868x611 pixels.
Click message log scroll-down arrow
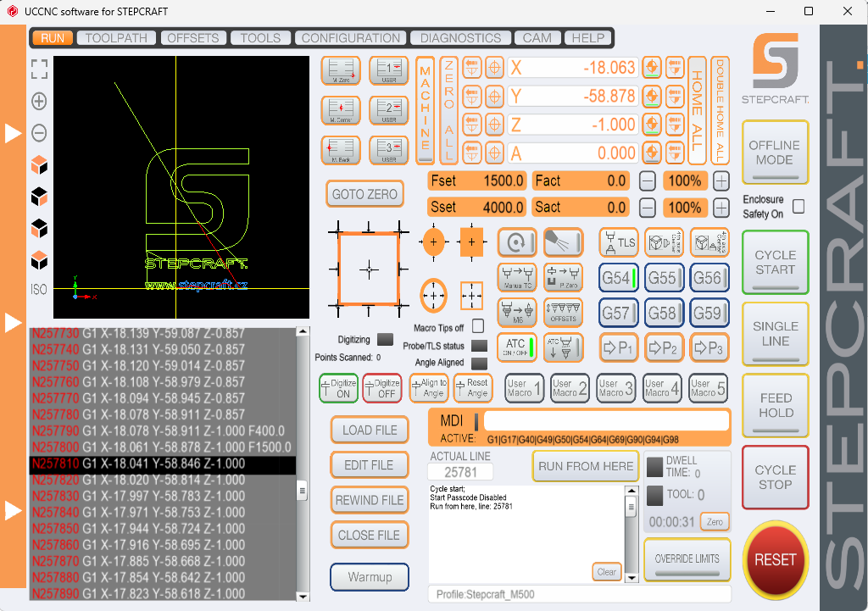click(x=631, y=578)
